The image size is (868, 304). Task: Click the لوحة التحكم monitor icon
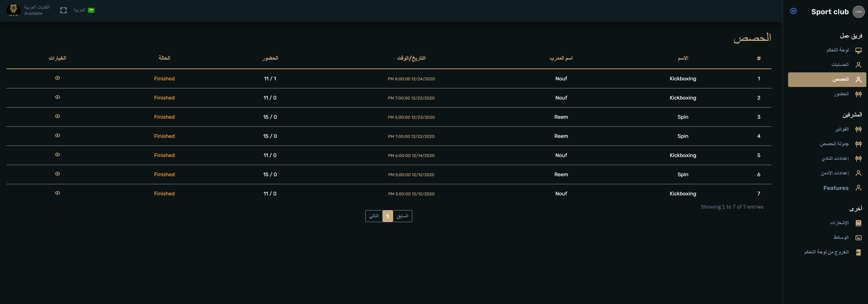tap(858, 50)
